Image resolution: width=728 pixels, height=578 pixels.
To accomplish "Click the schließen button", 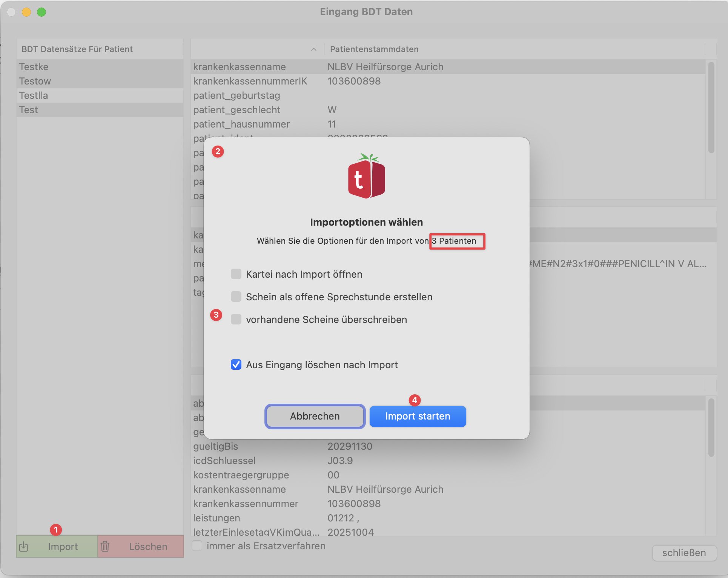I will pyautogui.click(x=684, y=553).
